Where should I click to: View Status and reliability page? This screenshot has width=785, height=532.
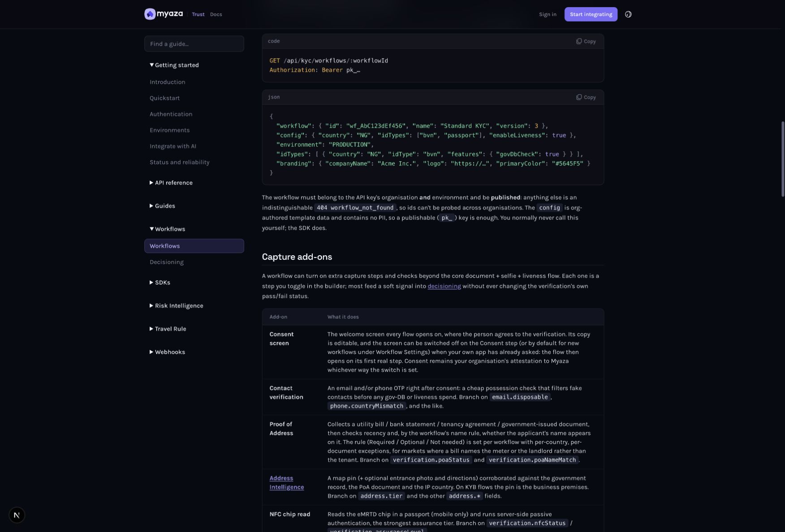coord(180,163)
